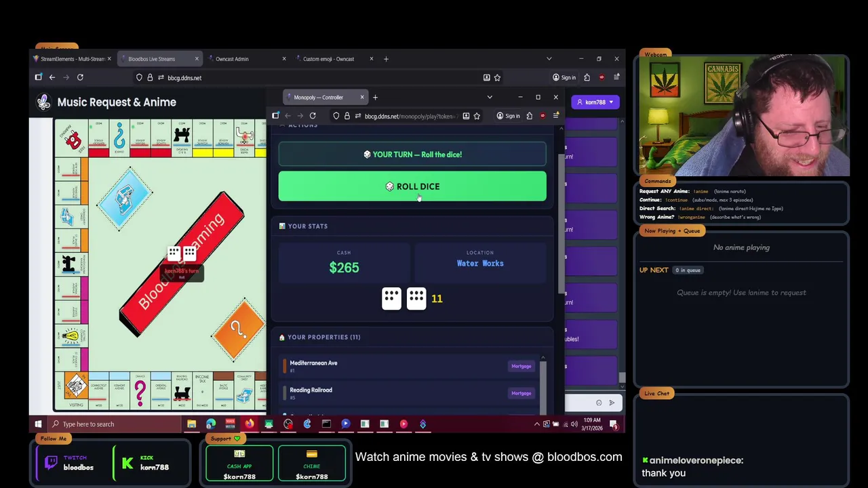The width and height of the screenshot is (868, 488).
Task: Click the YOUR TURN roll the dice banner
Action: 412,155
